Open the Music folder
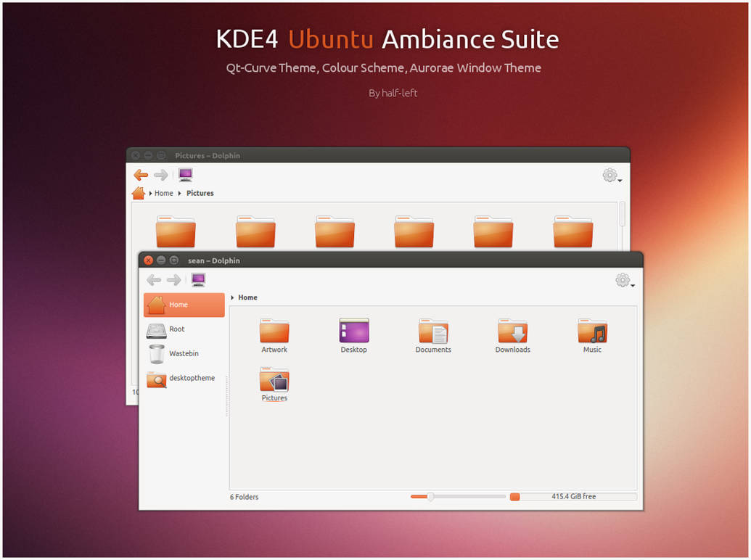Screen dimensions: 751x560 coord(591,330)
